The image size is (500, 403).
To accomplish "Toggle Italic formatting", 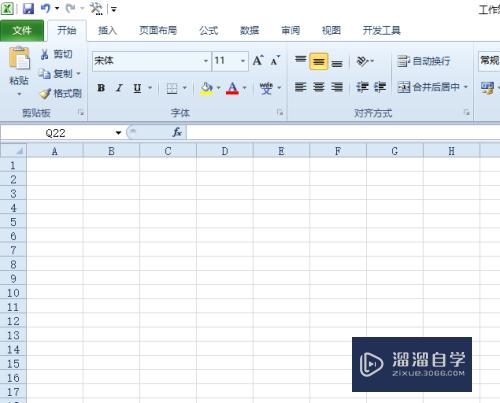I will coord(119,88).
